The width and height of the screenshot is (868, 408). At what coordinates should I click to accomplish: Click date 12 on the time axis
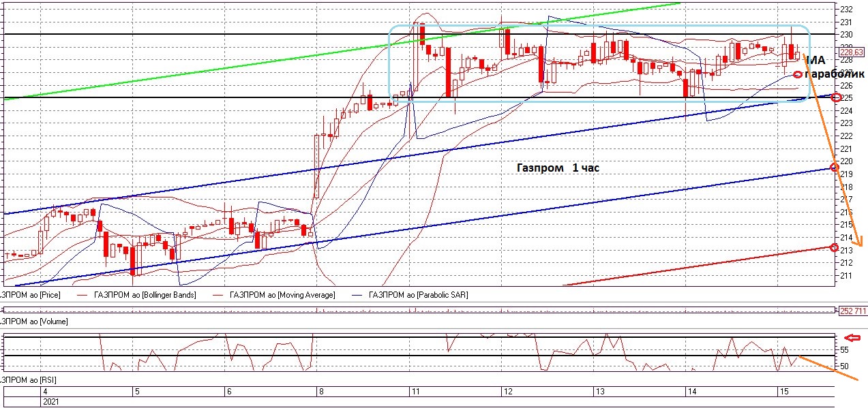[507, 392]
